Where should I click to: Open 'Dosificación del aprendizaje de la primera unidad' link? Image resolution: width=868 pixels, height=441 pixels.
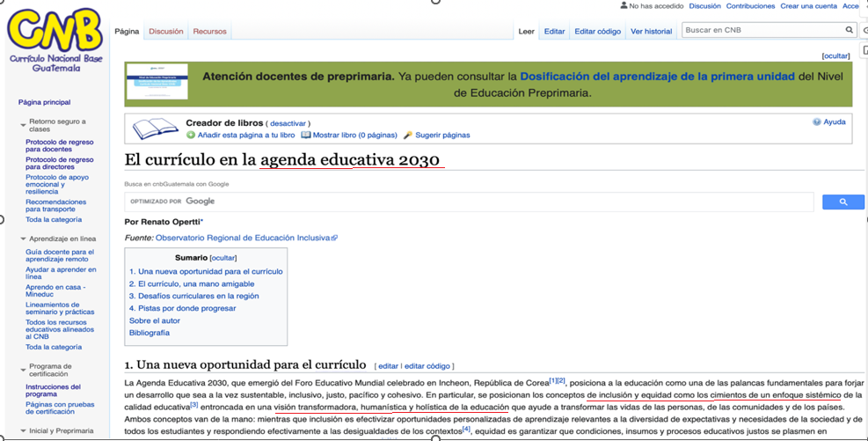pos(657,77)
